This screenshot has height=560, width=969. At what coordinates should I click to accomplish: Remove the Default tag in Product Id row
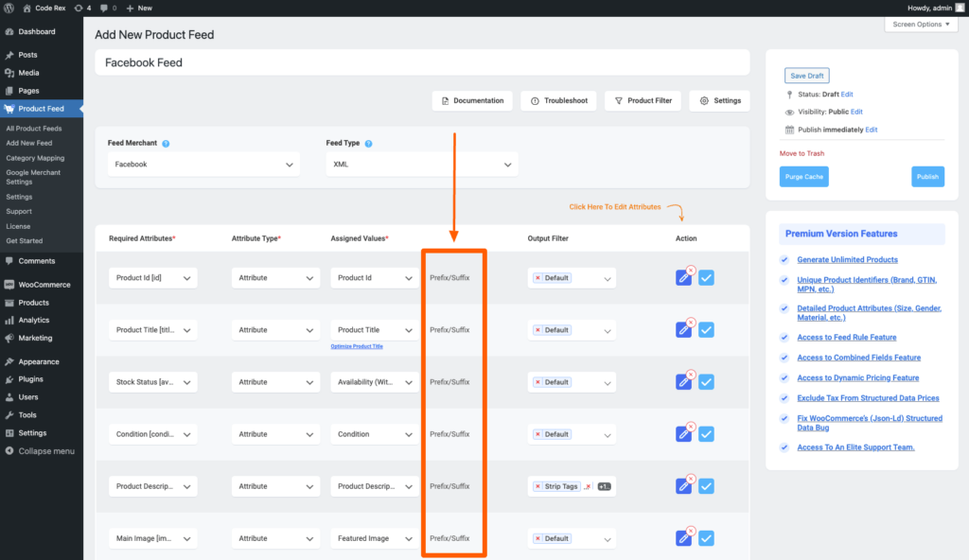click(x=537, y=278)
